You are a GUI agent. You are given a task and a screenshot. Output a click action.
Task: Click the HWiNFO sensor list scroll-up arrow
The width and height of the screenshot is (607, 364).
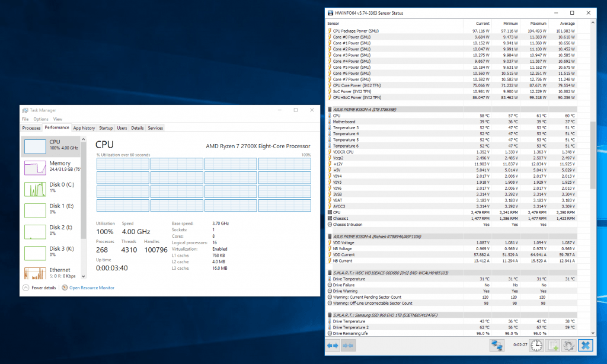pyautogui.click(x=593, y=23)
